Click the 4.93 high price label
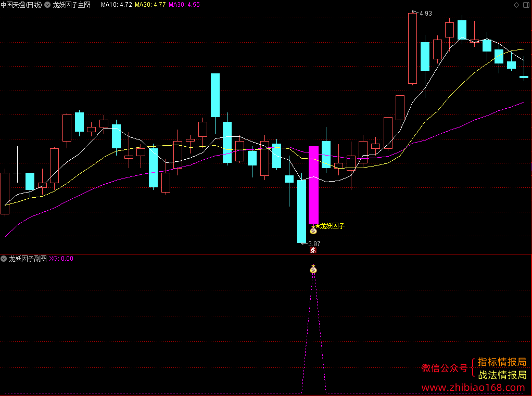Screen dimensions: 532x396 click(425, 14)
